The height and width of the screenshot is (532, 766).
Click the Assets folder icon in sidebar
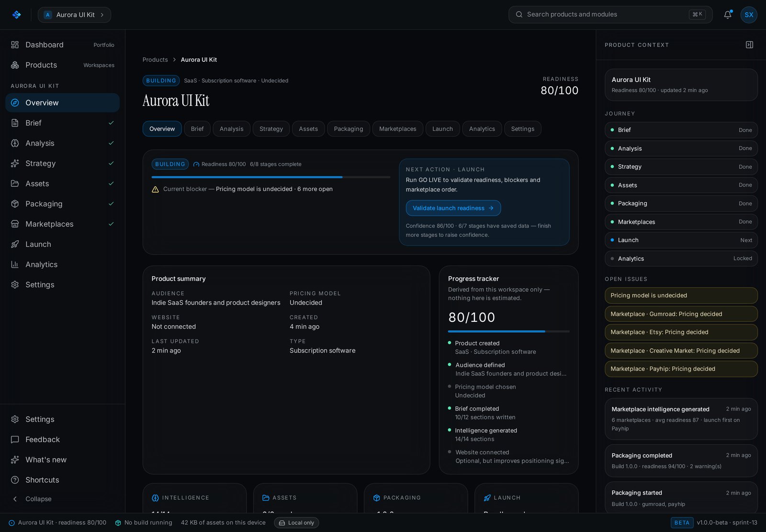(x=15, y=183)
